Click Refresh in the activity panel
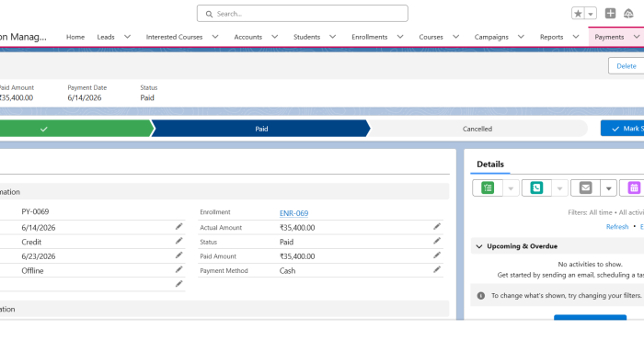This screenshot has height=340, width=644. (617, 227)
